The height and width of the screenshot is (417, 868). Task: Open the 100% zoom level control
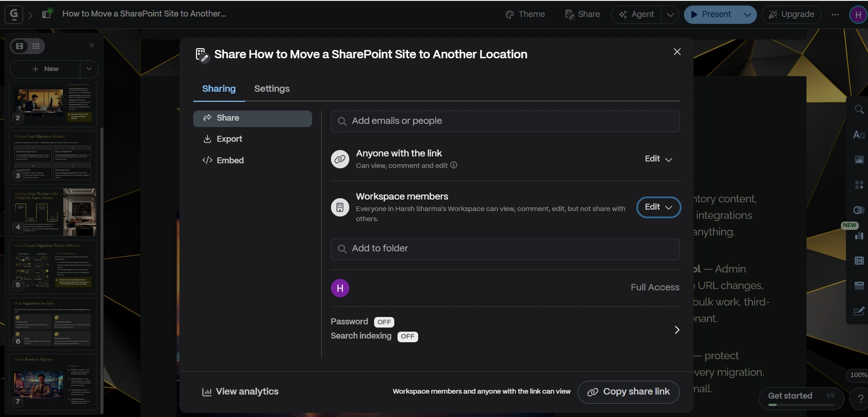pos(858,375)
